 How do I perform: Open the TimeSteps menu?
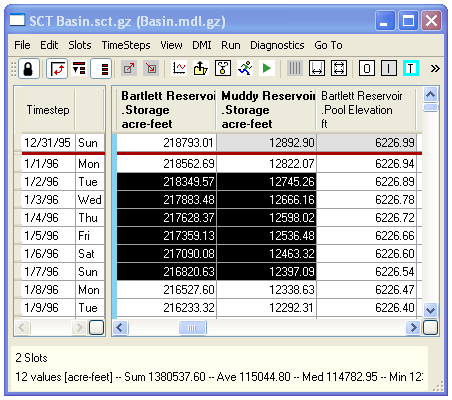126,45
